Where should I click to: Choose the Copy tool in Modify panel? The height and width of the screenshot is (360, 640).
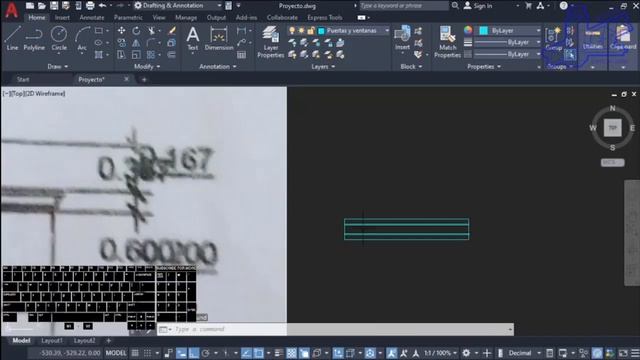pyautogui.click(x=122, y=43)
